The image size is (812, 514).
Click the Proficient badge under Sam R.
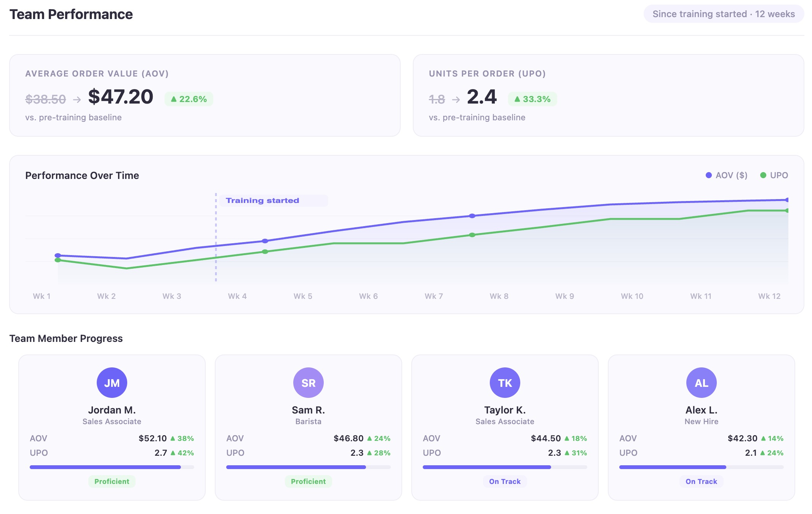tap(308, 481)
